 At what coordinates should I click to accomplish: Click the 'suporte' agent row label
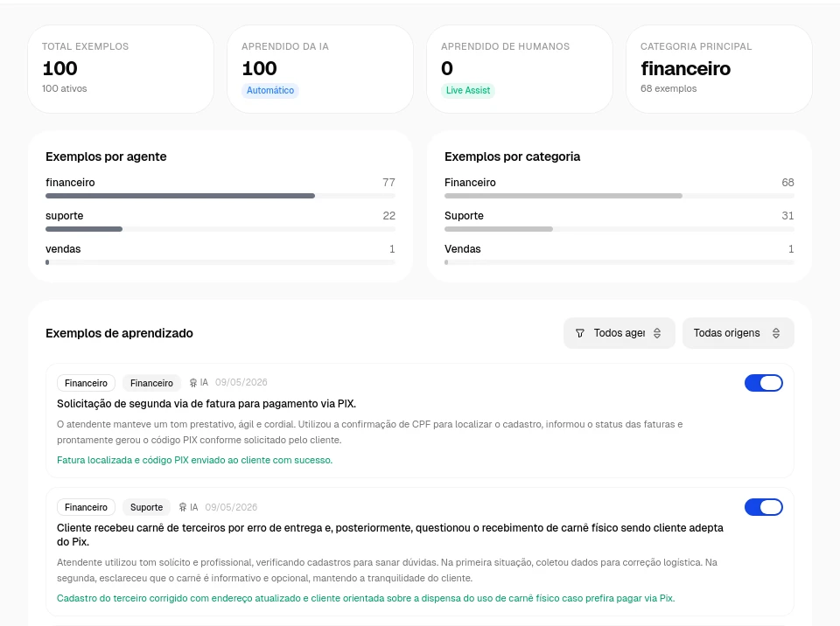pos(64,216)
